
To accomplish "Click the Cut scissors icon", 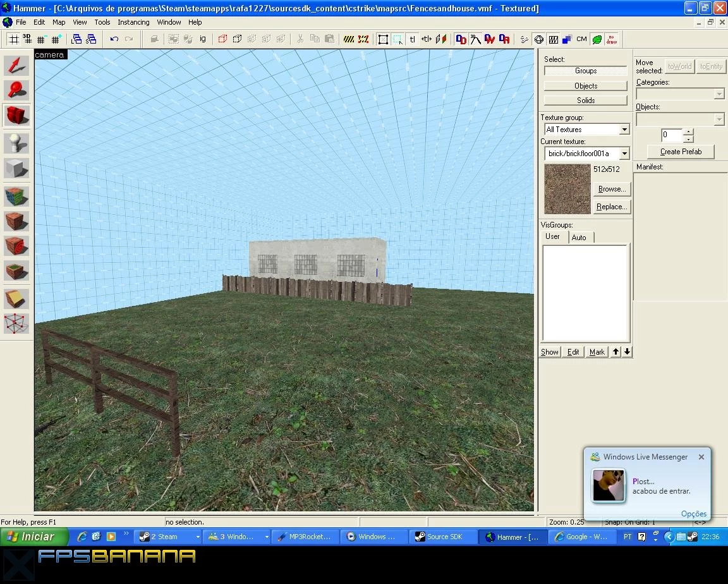I will click(300, 39).
